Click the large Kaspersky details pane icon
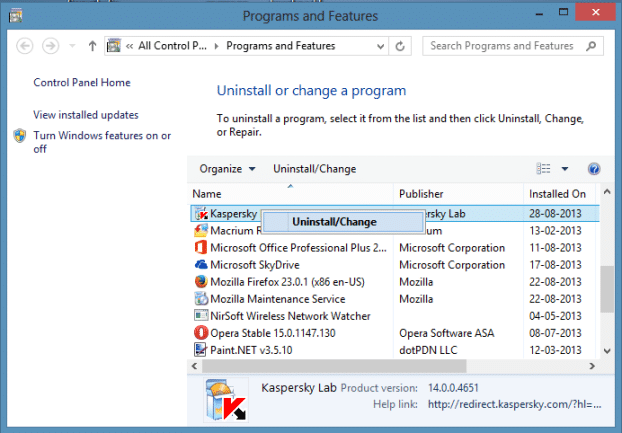Viewport: 622px width, 433px height. click(226, 400)
